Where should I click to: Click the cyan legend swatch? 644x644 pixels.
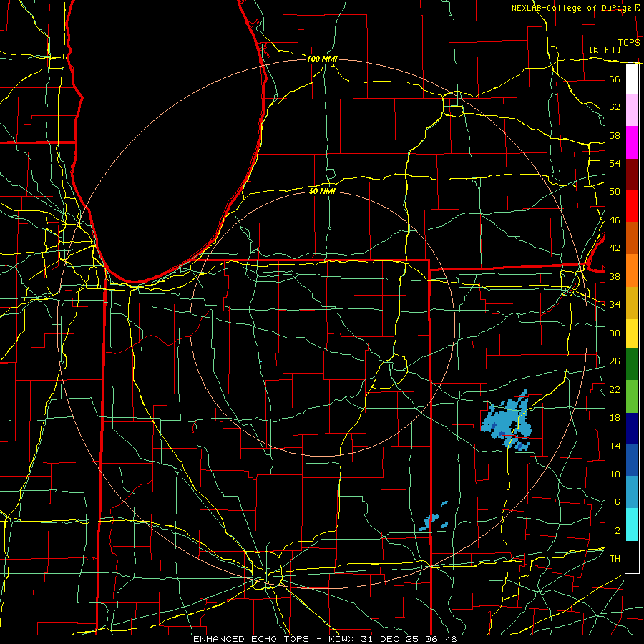click(632, 525)
